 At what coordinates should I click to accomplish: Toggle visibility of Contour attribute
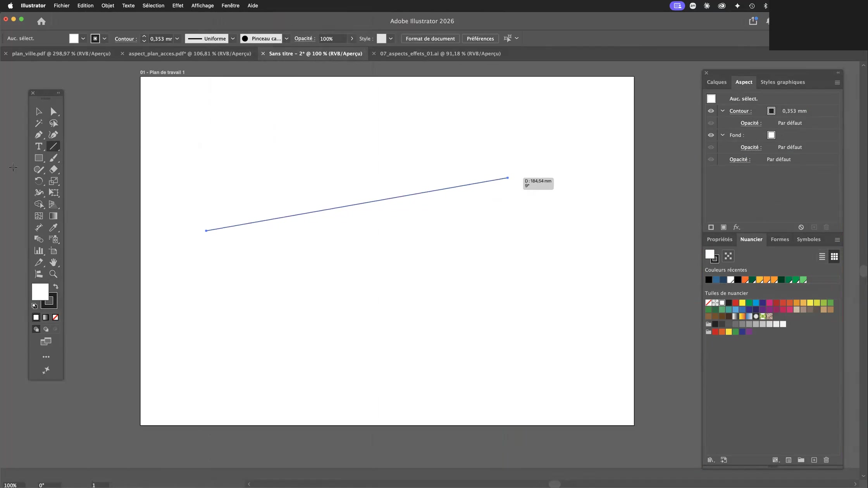point(711,111)
